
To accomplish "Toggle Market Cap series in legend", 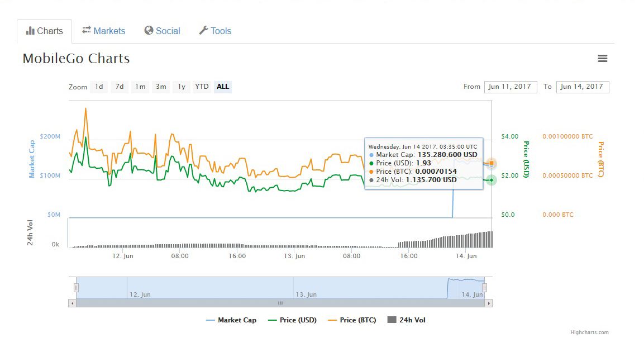I will pos(231,320).
